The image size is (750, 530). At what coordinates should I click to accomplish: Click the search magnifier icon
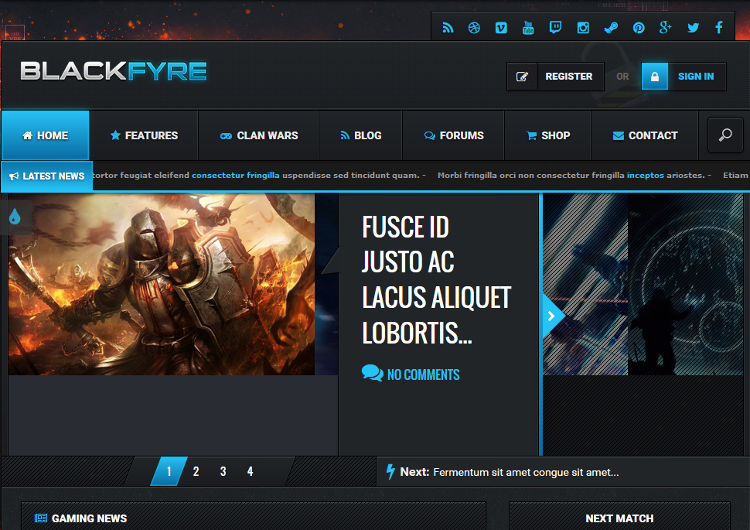(x=725, y=135)
